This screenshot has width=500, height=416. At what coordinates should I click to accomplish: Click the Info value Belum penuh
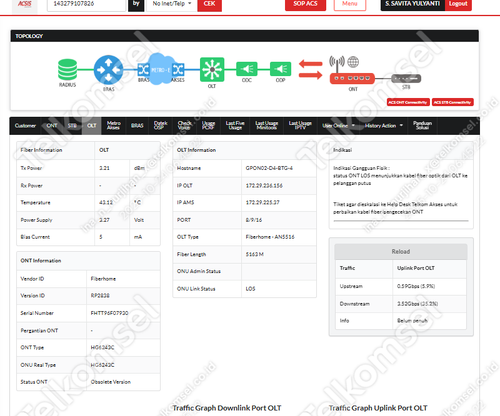coord(412,321)
